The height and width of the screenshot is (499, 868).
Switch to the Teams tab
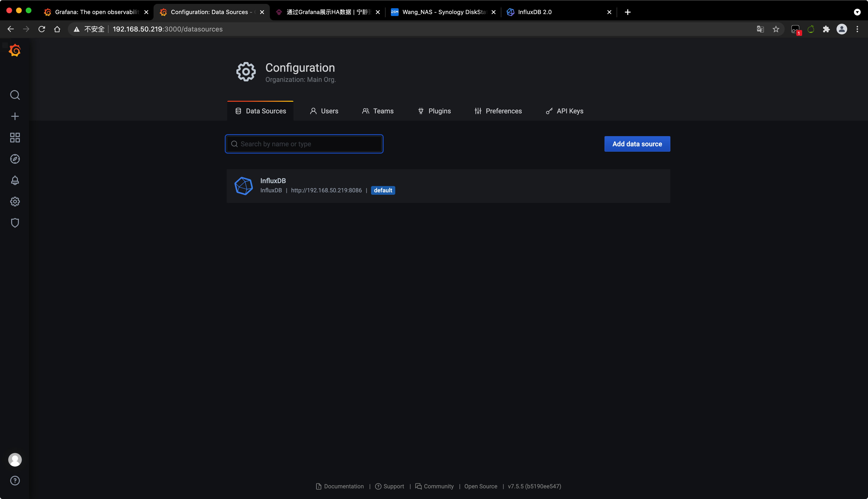point(378,111)
